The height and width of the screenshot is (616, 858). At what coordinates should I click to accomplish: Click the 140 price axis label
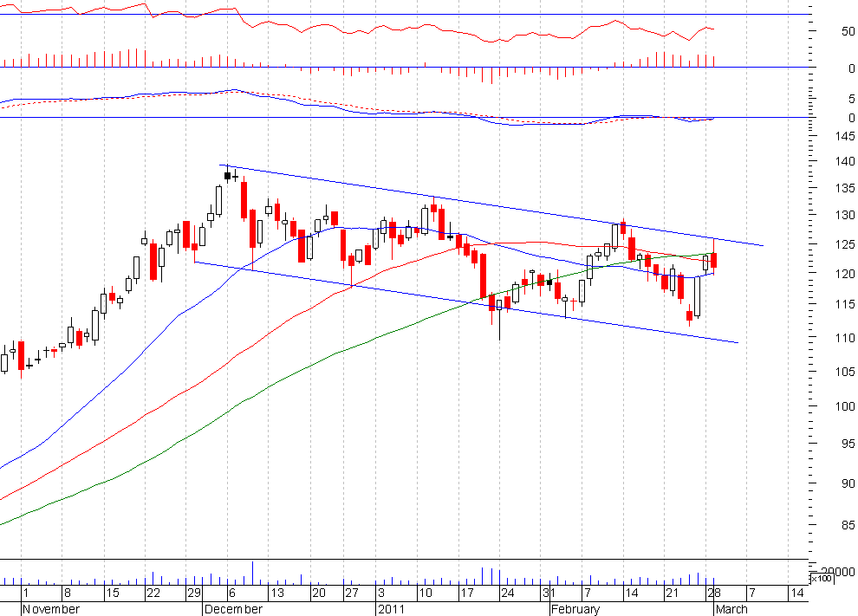click(845, 161)
